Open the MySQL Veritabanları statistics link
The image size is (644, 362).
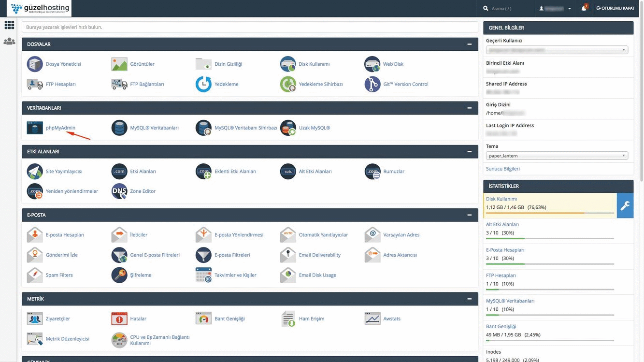(510, 301)
